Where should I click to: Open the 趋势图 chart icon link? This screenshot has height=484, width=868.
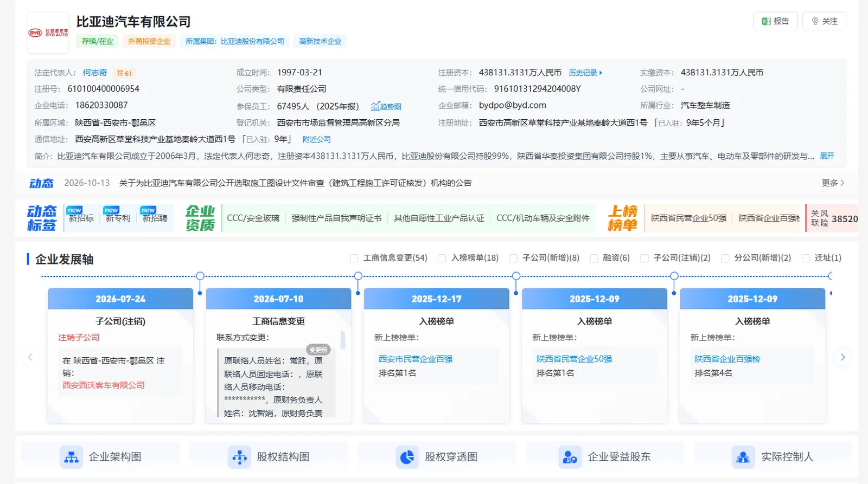click(386, 106)
